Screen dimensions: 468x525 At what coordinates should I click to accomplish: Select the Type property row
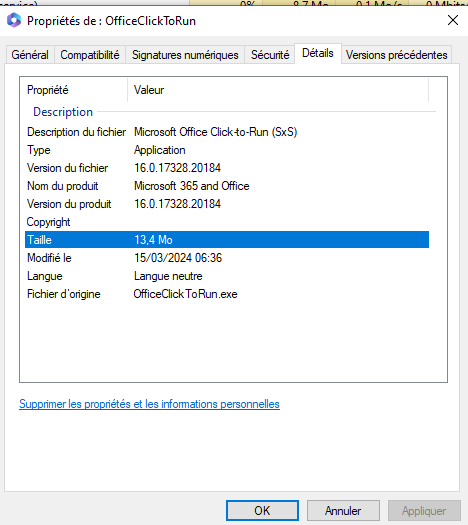[227, 150]
